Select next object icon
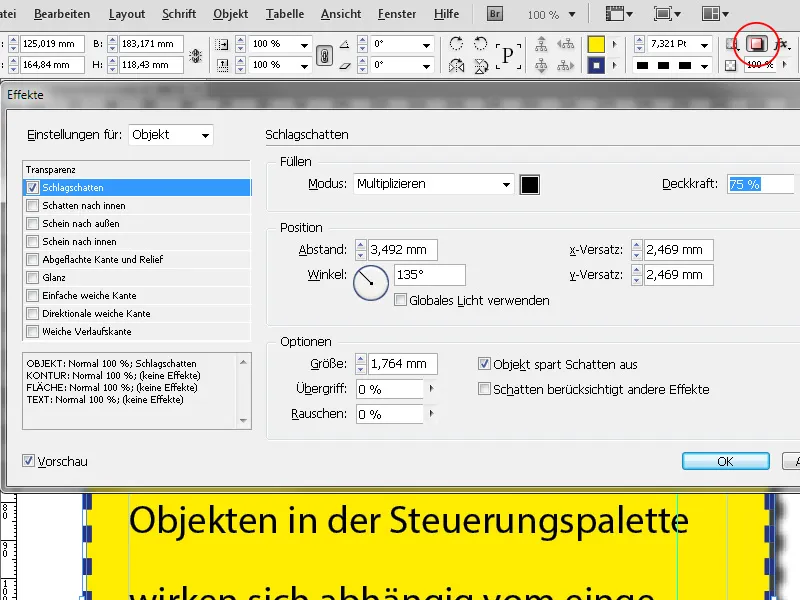The height and width of the screenshot is (600, 800). pos(565,65)
